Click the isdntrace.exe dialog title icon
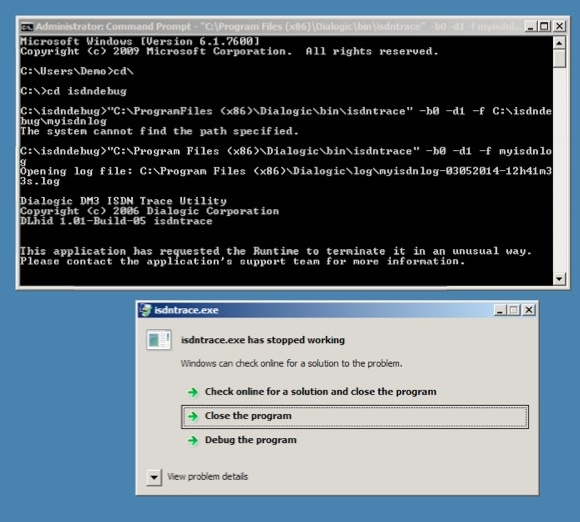Viewport: 580px width, 522px height. (x=146, y=310)
